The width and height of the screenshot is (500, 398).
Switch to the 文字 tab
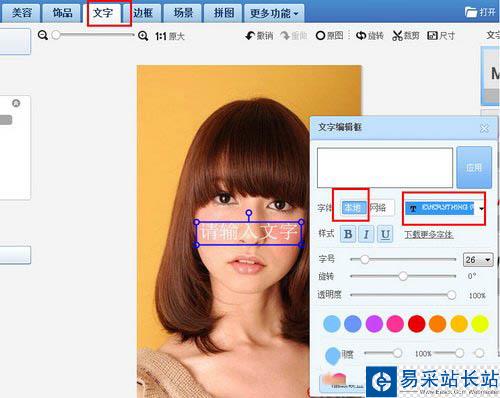pos(103,13)
